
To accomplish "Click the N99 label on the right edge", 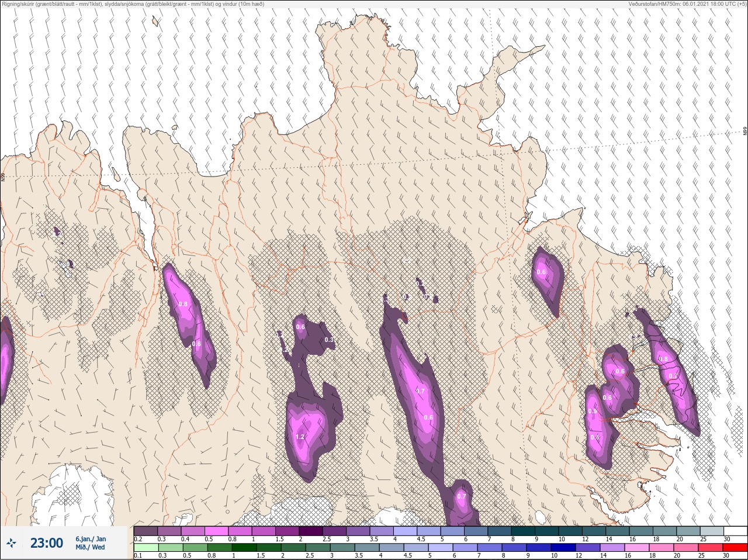I will [745, 132].
